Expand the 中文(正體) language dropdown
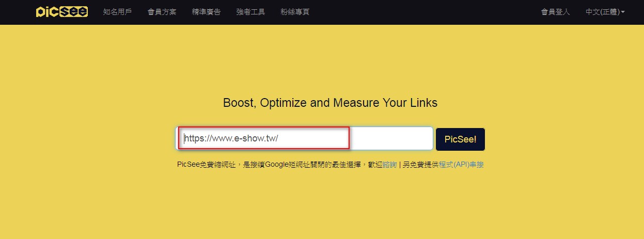Screen dimensions: 644x239 (x=605, y=12)
